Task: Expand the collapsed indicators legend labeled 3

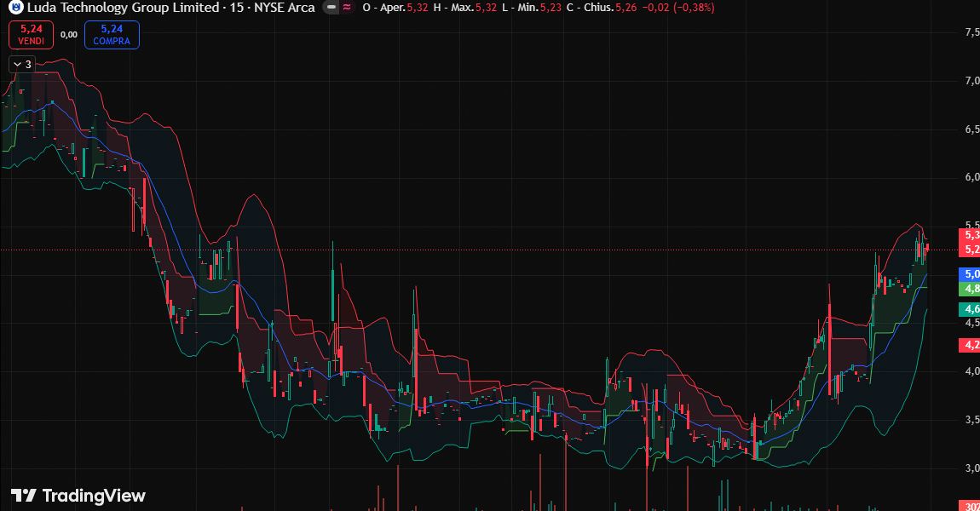Action: [22, 65]
